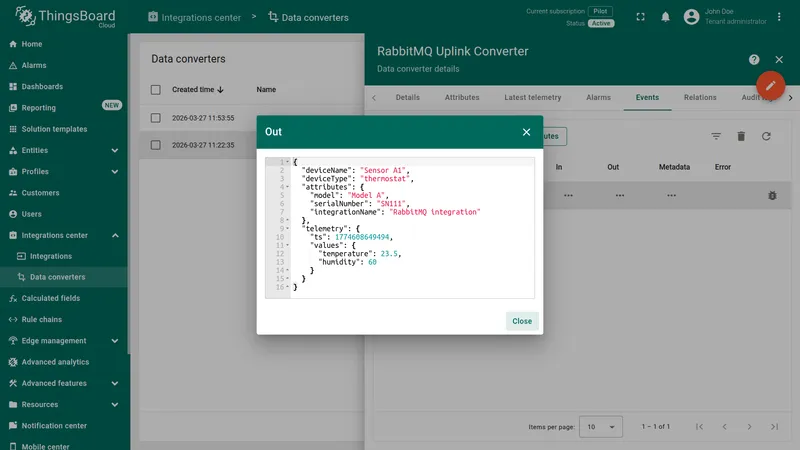
Task: Open the top-right three-dot menu
Action: [779, 17]
